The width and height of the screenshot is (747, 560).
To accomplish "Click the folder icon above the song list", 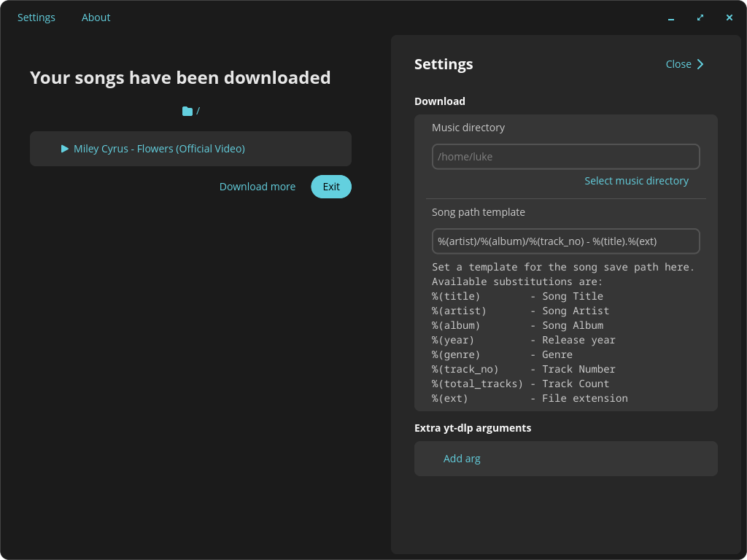I will [x=187, y=111].
